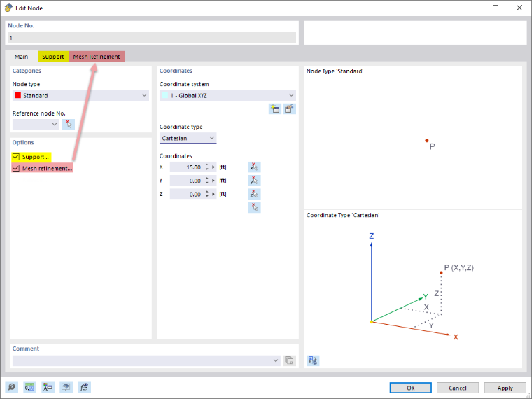Image resolution: width=532 pixels, height=399 pixels.
Task: Adjust the Z coordinate spinner
Action: [207, 194]
